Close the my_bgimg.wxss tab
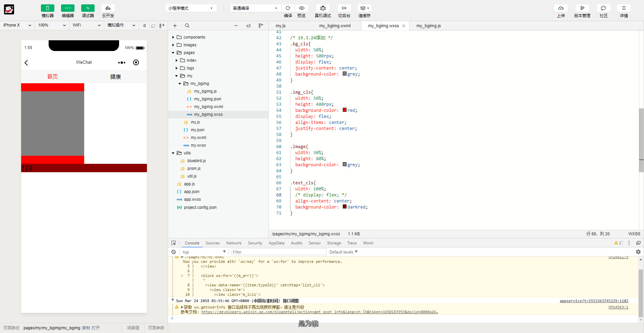 pyautogui.click(x=404, y=26)
